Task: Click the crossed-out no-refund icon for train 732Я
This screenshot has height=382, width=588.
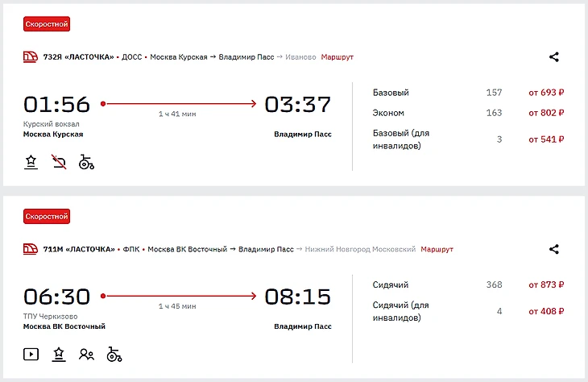Action: [x=59, y=162]
